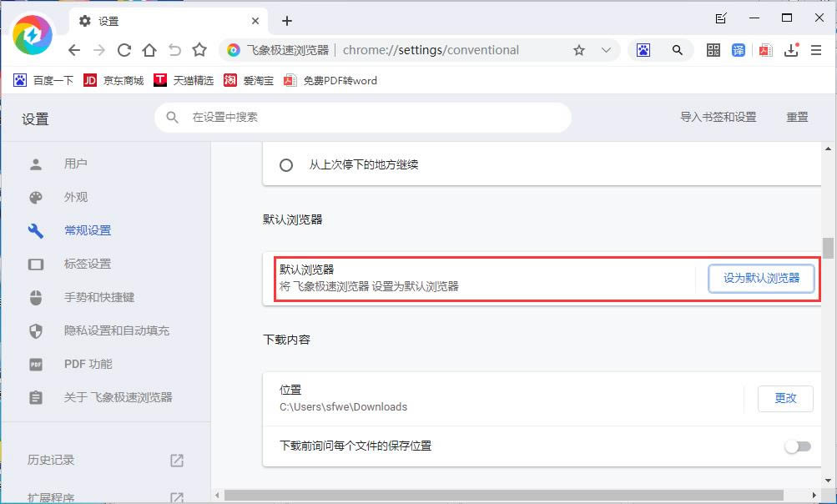Screen dimensions: 837x504
Task: Open the hamburger main menu
Action: [816, 50]
